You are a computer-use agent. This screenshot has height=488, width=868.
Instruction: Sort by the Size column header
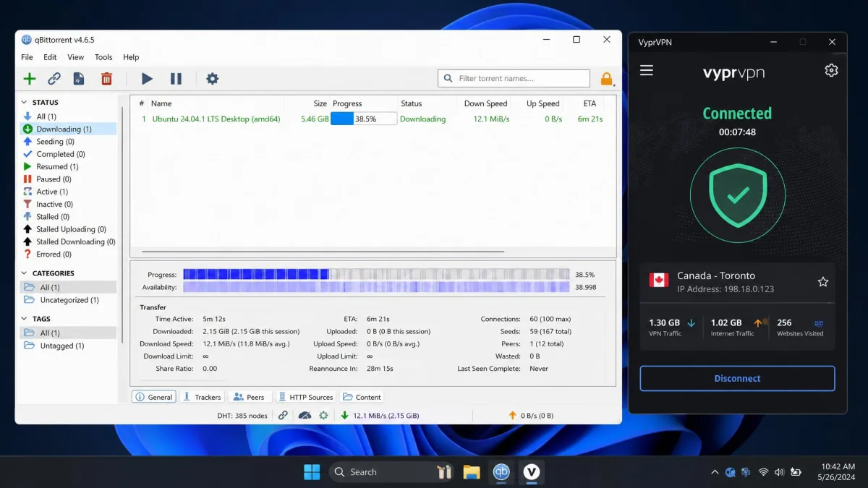(x=320, y=103)
